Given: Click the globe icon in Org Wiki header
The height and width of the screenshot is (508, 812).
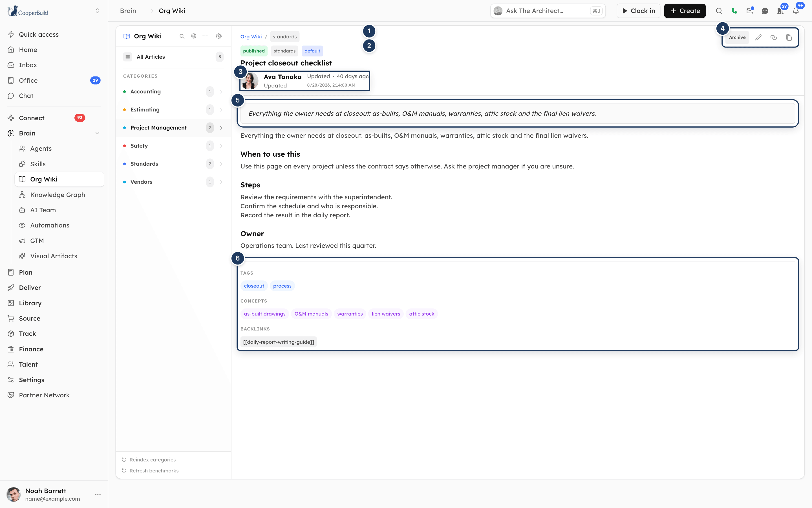Looking at the screenshot, I should pos(194,36).
